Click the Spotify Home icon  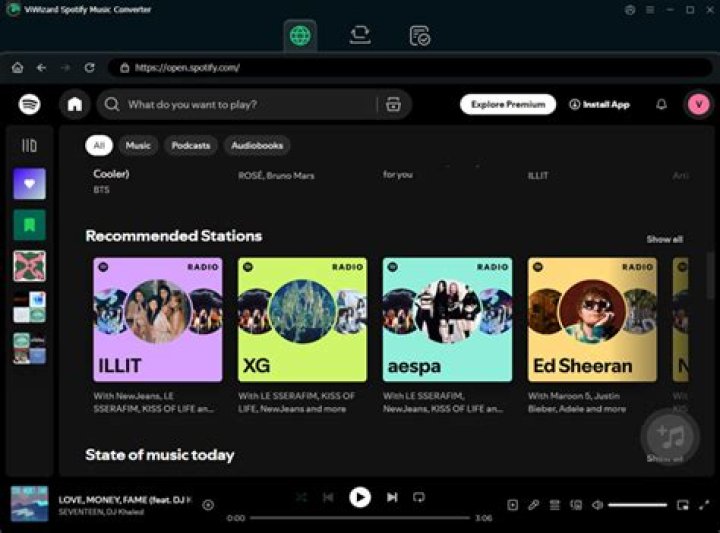tap(74, 104)
